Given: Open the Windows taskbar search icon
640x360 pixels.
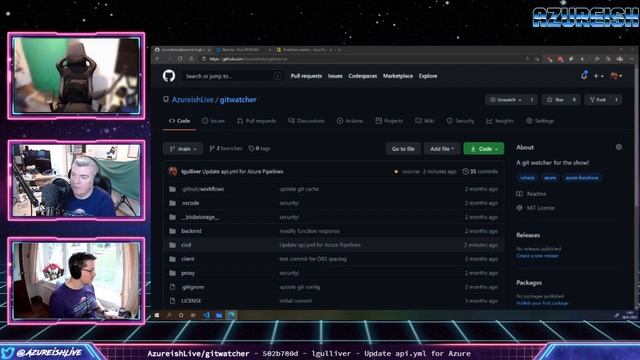Looking at the screenshot, I should [x=169, y=315].
